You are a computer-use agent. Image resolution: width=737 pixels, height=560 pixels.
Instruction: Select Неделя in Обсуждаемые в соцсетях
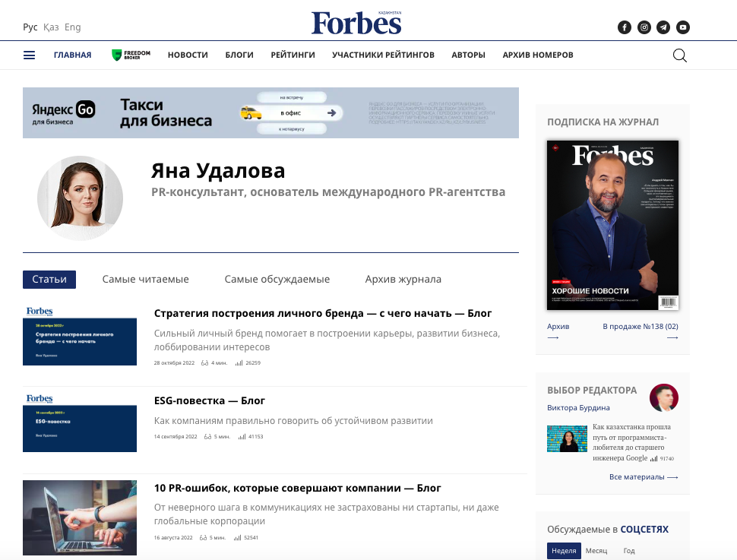[x=564, y=551]
